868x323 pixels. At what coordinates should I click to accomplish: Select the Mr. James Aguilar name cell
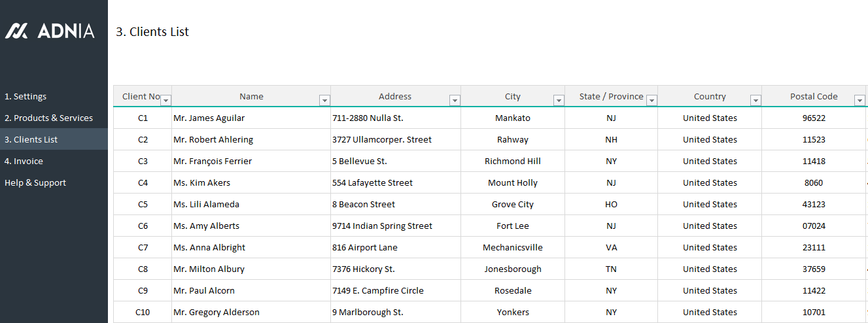pyautogui.click(x=209, y=118)
